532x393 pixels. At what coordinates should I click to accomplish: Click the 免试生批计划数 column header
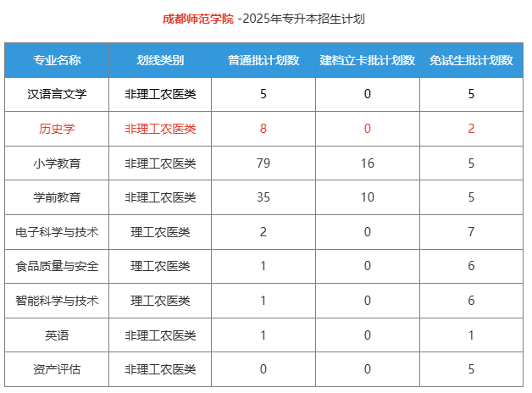point(471,60)
